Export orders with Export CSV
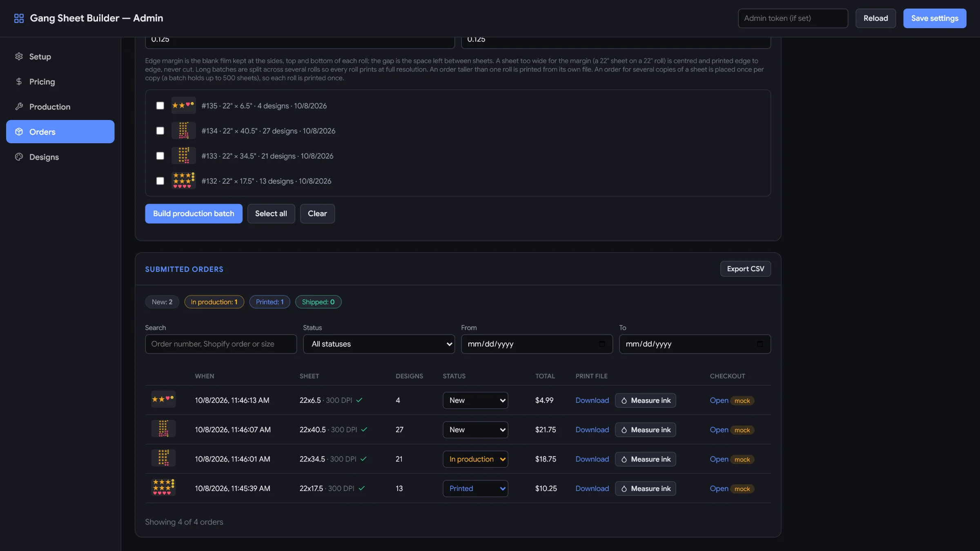 point(746,269)
